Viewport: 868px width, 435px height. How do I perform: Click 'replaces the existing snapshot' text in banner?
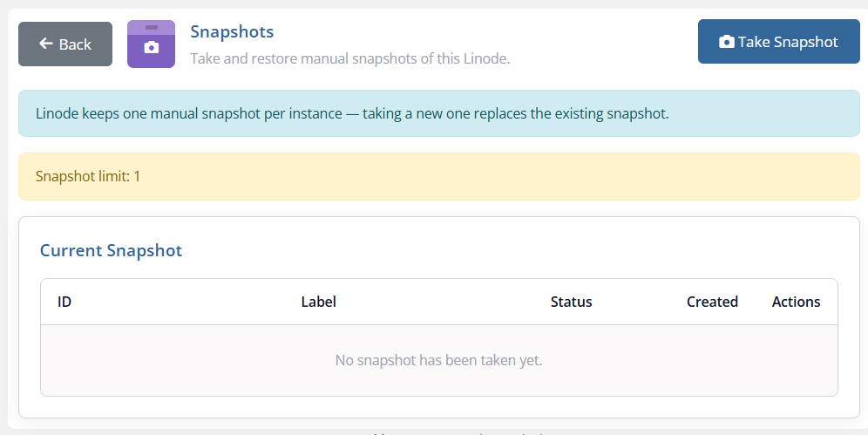click(x=572, y=113)
